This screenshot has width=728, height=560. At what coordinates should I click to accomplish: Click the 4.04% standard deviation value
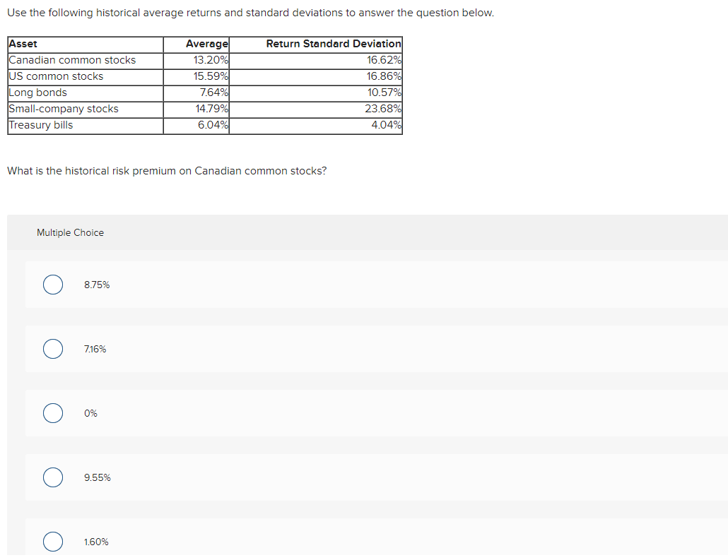click(386, 125)
